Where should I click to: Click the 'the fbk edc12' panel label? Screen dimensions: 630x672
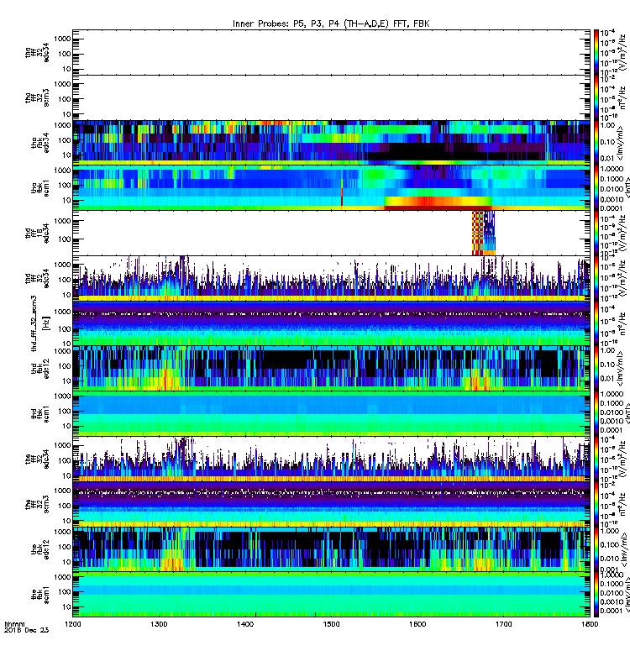pyautogui.click(x=40, y=549)
